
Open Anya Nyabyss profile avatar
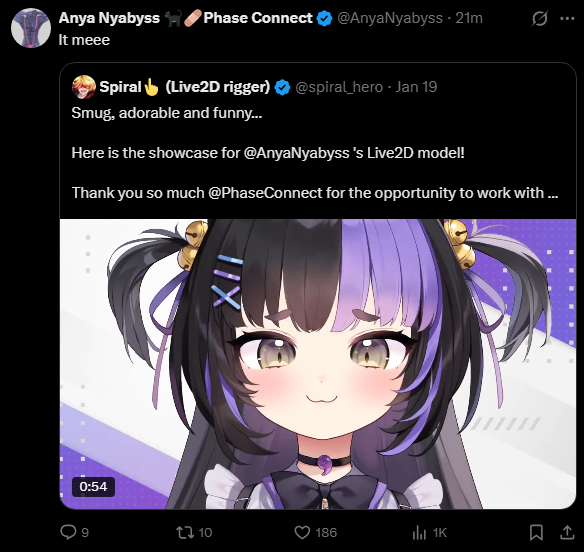pyautogui.click(x=31, y=28)
